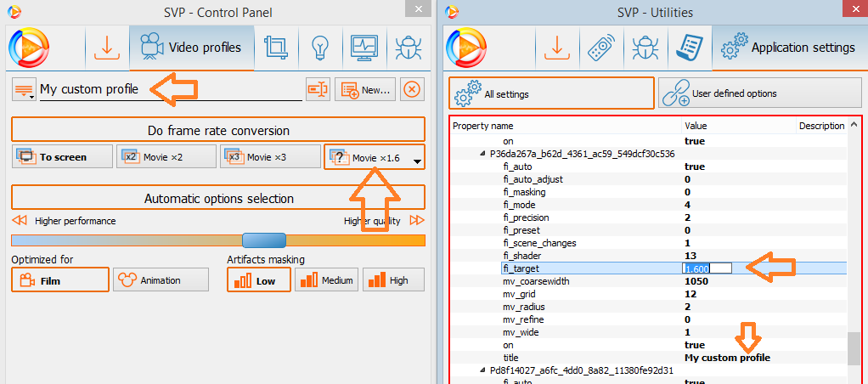Delete profile using the orange X button

click(411, 89)
